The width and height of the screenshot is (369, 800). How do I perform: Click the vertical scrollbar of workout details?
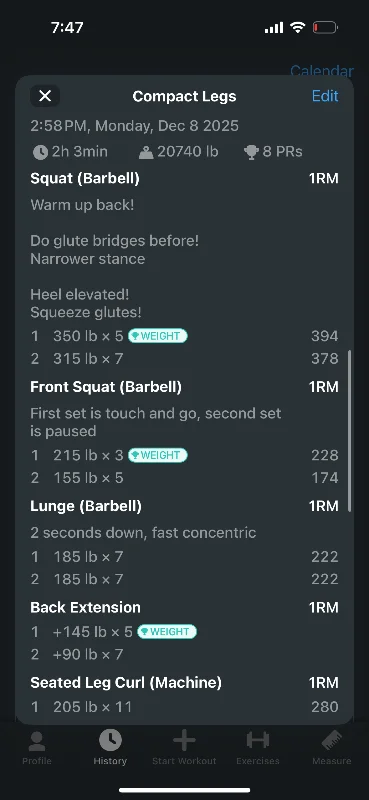(x=350, y=431)
